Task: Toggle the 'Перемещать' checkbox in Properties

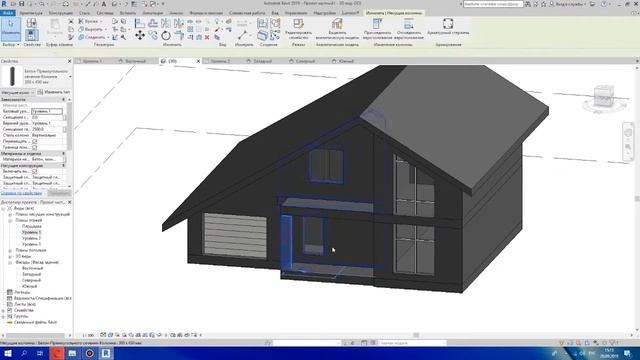Action: [x=35, y=141]
